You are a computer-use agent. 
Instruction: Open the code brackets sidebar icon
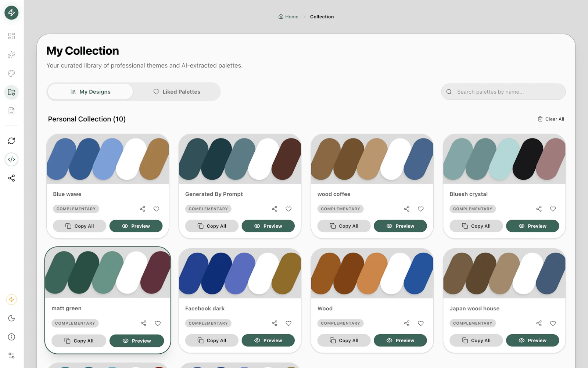point(11,159)
